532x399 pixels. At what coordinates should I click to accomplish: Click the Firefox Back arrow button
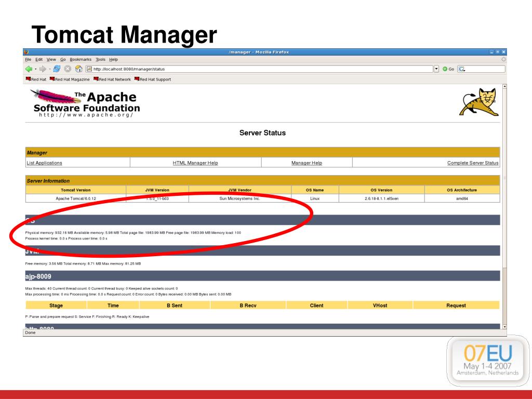click(x=29, y=69)
